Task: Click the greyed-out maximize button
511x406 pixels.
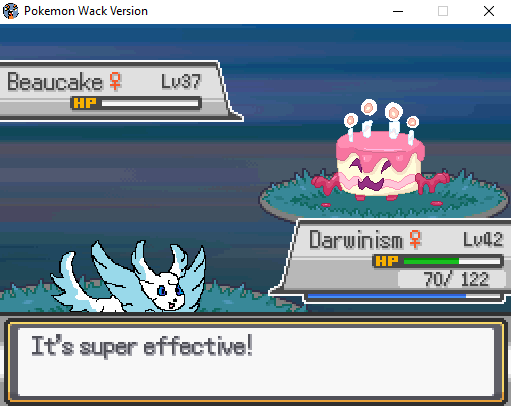Action: point(443,11)
